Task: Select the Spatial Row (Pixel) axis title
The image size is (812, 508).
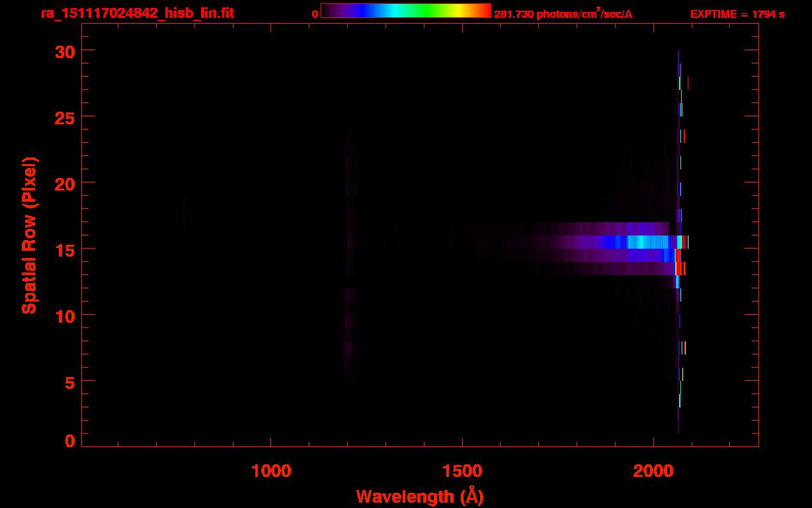Action: [x=29, y=235]
